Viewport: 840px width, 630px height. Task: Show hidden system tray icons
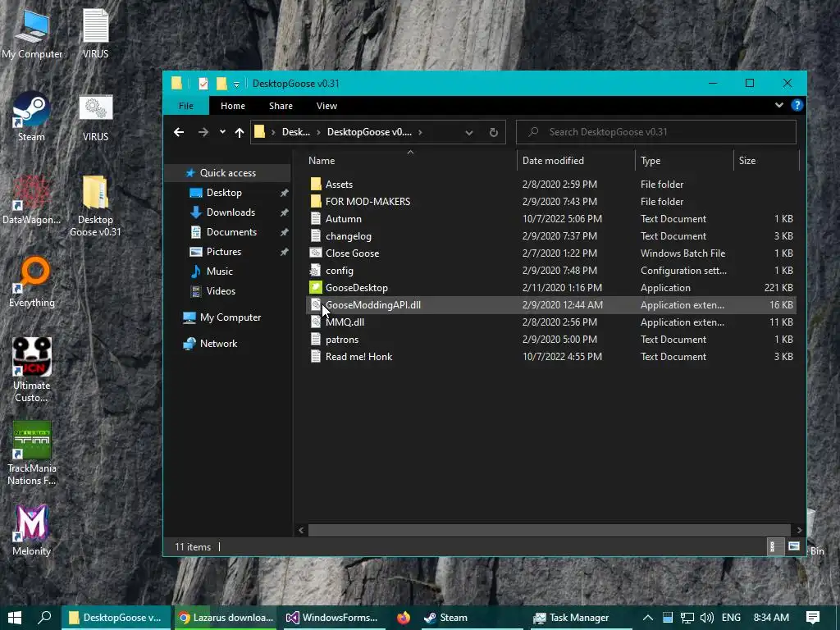(648, 618)
